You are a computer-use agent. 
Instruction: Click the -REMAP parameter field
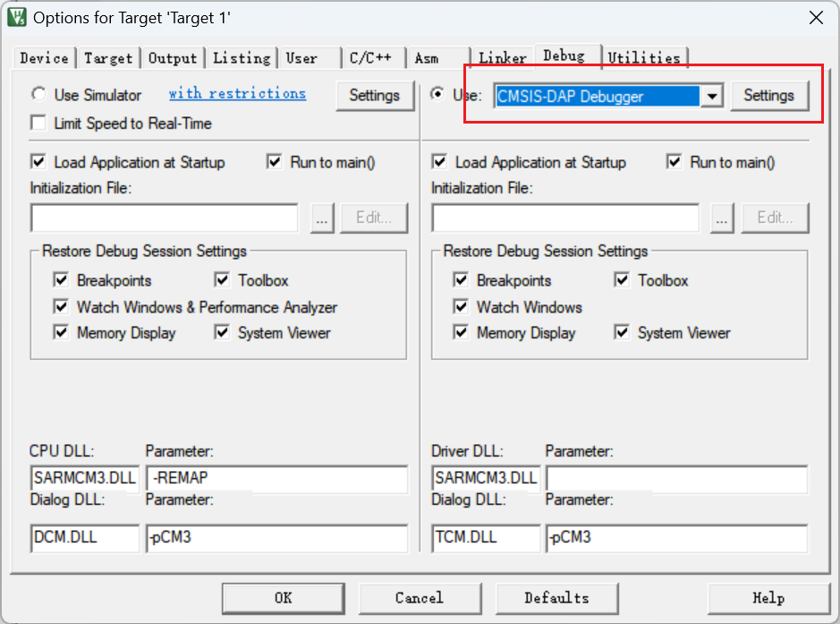[x=277, y=478]
